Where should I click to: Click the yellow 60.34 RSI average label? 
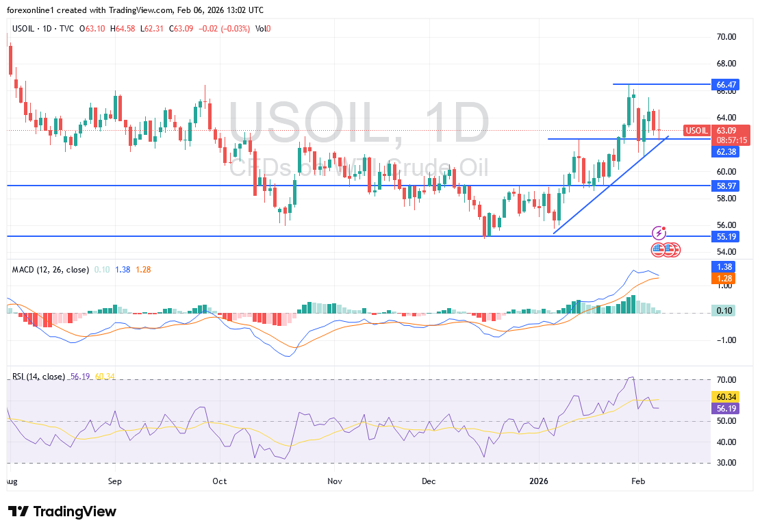726,397
